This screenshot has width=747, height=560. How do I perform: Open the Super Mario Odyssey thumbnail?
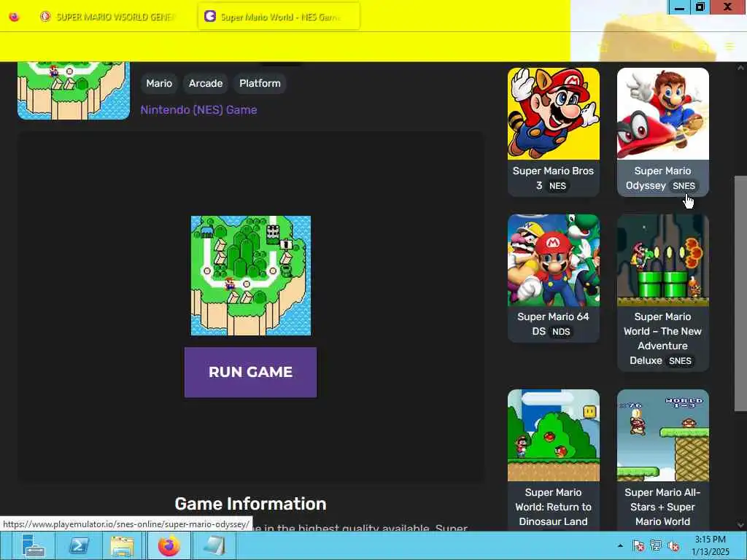pyautogui.click(x=662, y=113)
